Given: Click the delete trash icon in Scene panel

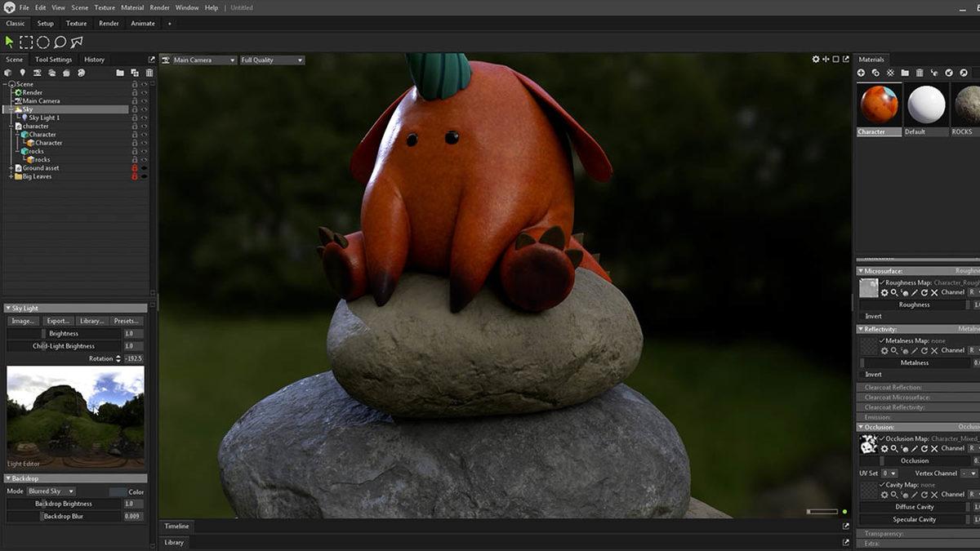Looking at the screenshot, I should [148, 73].
